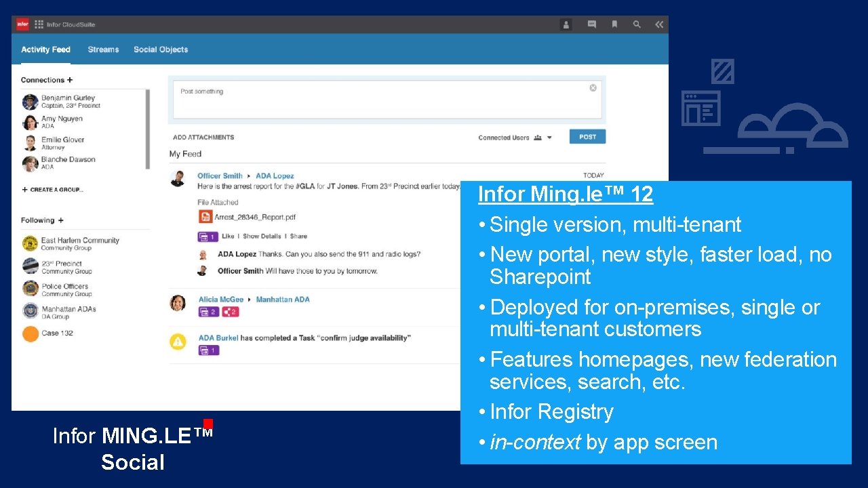Open Connected Users dropdown

pyautogui.click(x=515, y=138)
